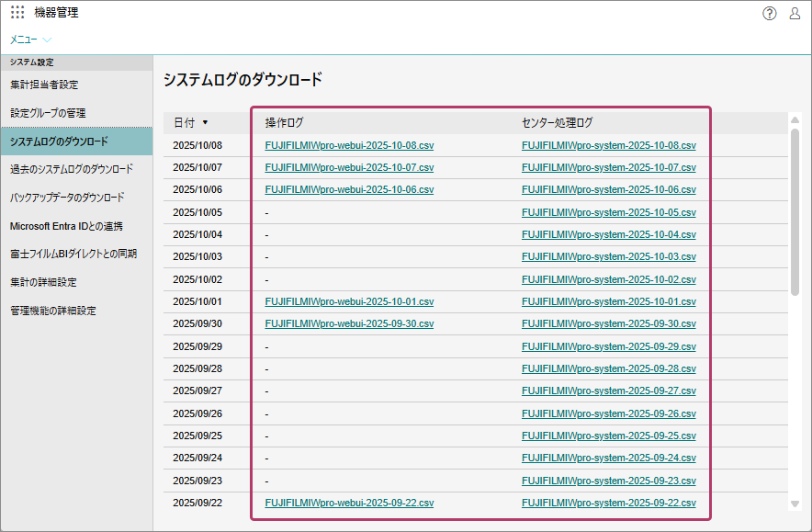Download FUJIFILMIWpro-system-2025-09-27.csv

608,391
